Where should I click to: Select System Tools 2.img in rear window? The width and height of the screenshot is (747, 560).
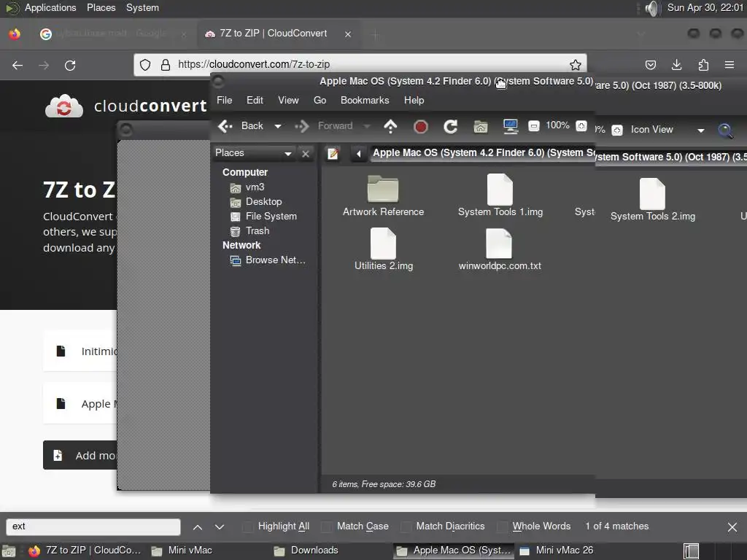[x=653, y=200]
